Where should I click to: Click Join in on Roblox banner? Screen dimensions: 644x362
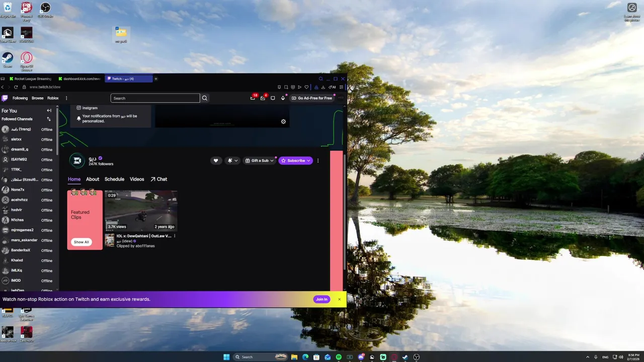pos(321,299)
